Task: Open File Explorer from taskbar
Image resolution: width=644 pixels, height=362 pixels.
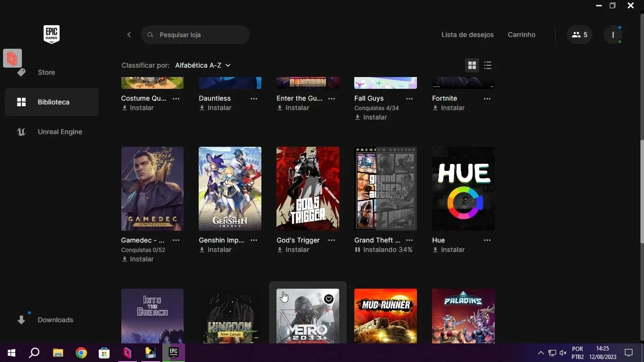Action: point(58,353)
